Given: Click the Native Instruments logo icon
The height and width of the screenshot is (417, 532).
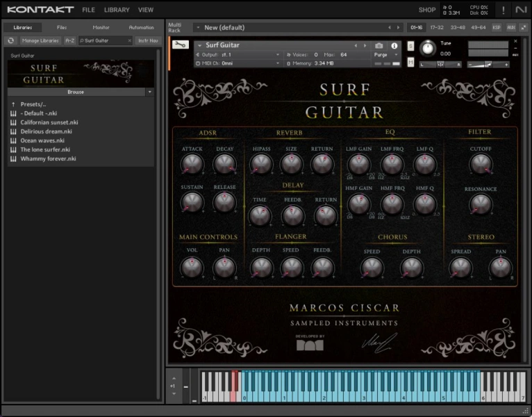Looking at the screenshot, I should pyautogui.click(x=521, y=10).
